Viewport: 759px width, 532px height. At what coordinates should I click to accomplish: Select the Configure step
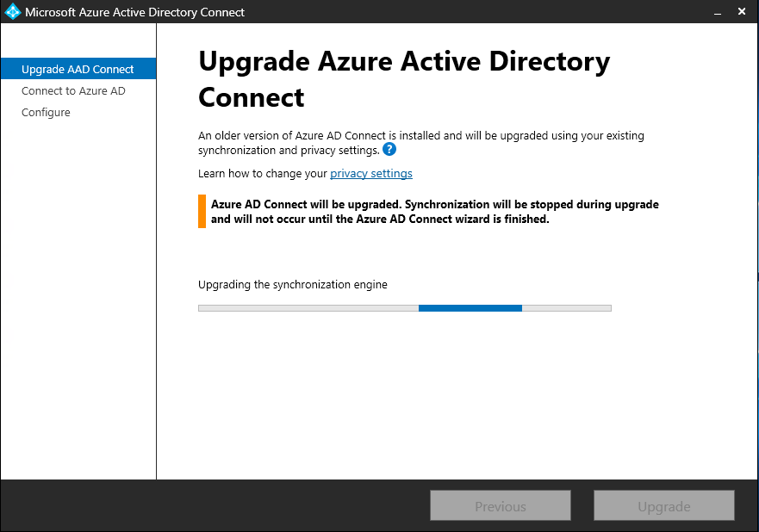tap(46, 113)
